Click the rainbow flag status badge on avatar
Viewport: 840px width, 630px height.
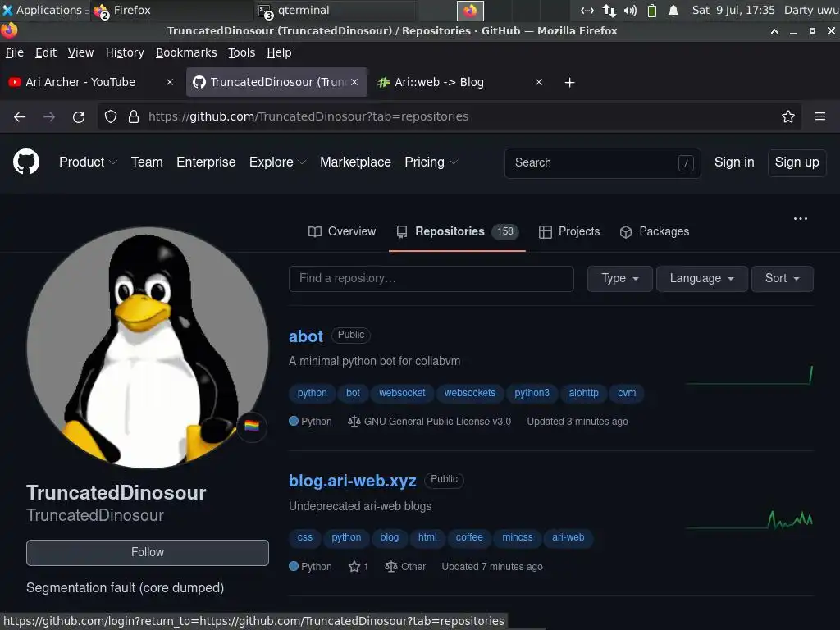tap(252, 426)
